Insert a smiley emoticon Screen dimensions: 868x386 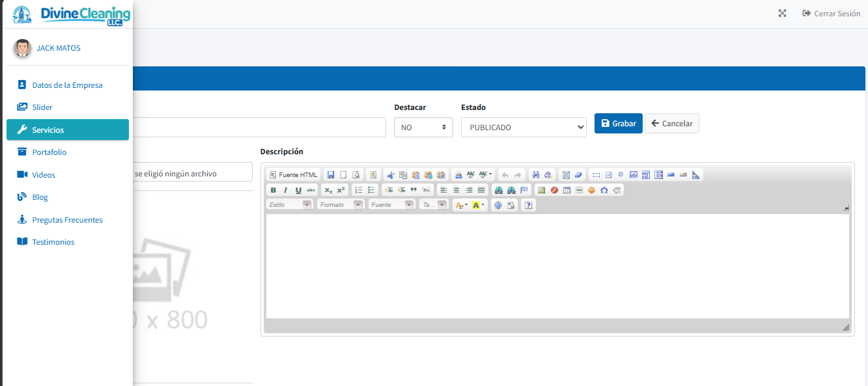click(591, 190)
